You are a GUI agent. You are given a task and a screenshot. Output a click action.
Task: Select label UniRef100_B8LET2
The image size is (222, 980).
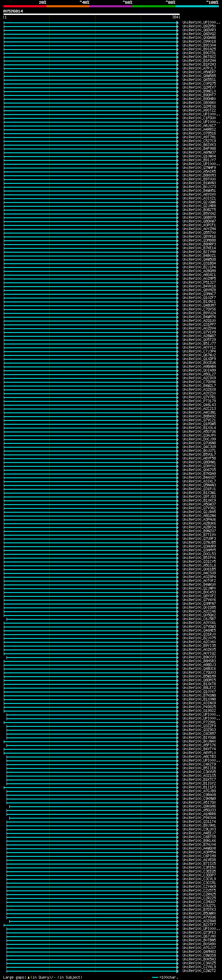199,689
